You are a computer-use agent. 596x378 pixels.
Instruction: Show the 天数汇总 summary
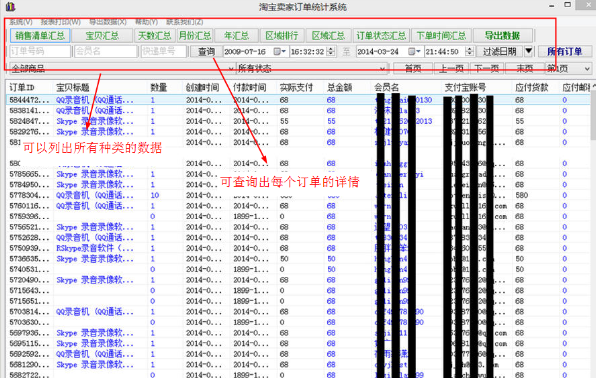click(x=154, y=36)
